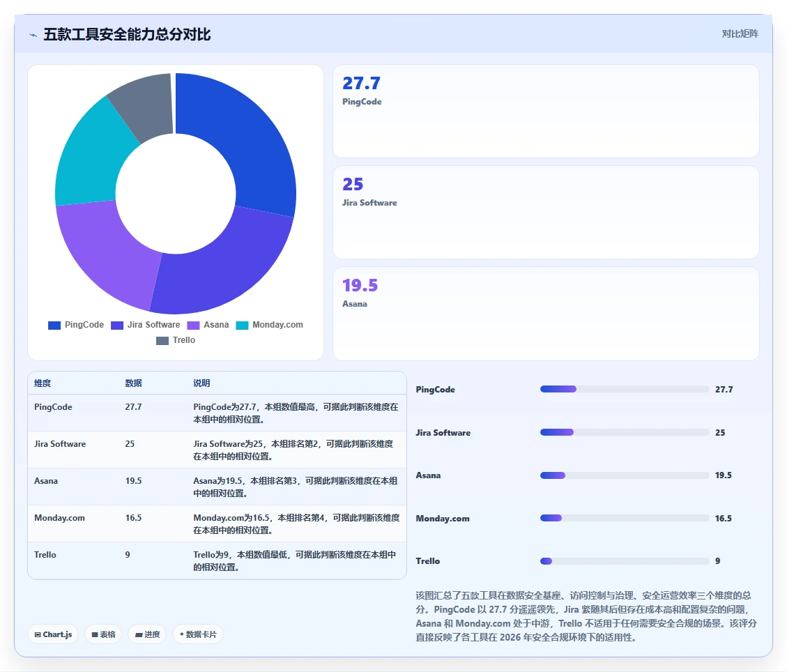787x672 pixels.
Task: Click the summary paragraph starting 该图汇总了
Action: [x=586, y=616]
